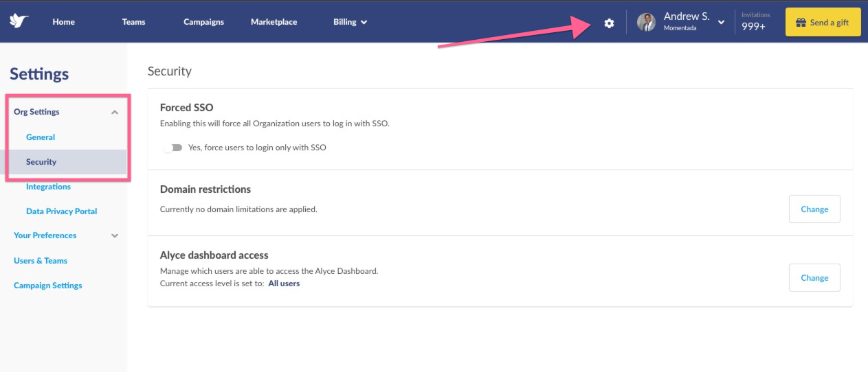Open the Campaigns page
The width and height of the screenshot is (868, 372).
pyautogui.click(x=203, y=22)
